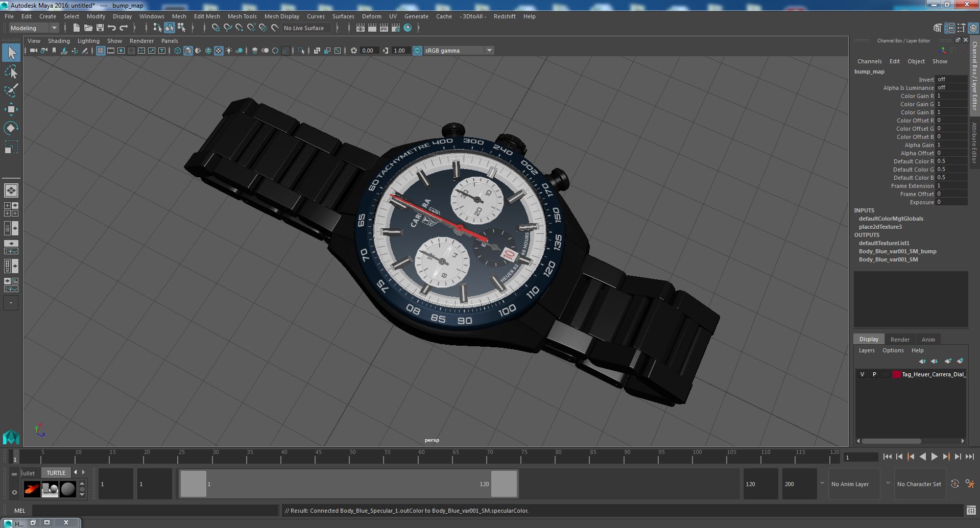Screen dimensions: 980x528
Task: Play the animation forwards
Action: 934,457
